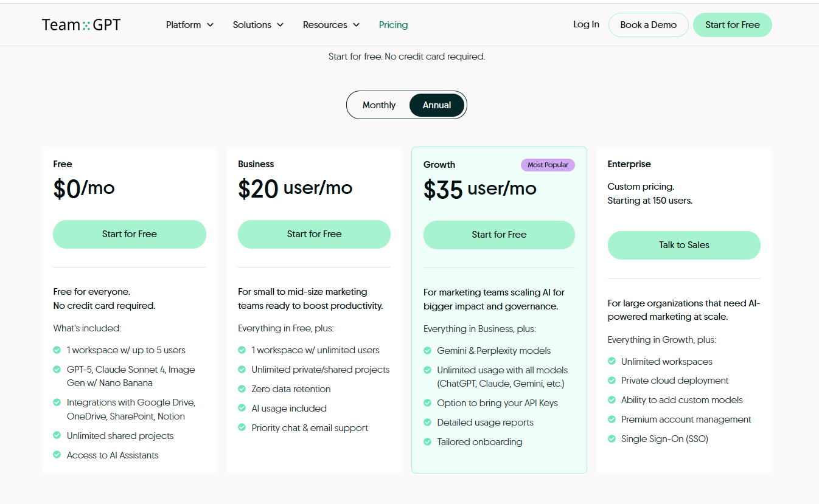Open the Team-GPT logo home link
The width and height of the screenshot is (819, 504).
pyautogui.click(x=81, y=25)
